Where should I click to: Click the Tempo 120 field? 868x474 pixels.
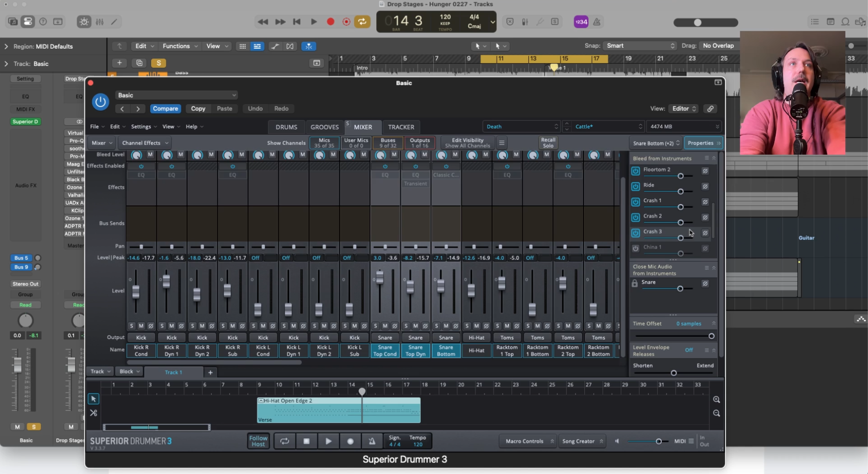click(x=418, y=441)
